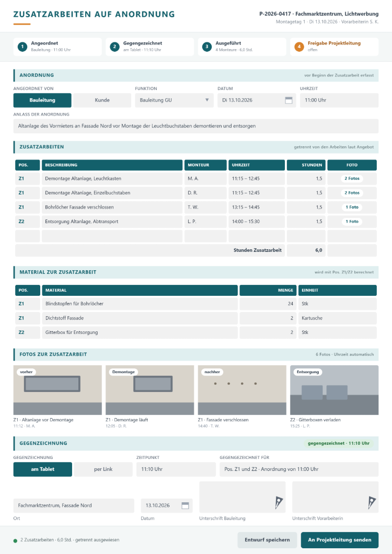Click the Unterschrift Vorarbeiterin signature box
The width and height of the screenshot is (392, 554).
click(x=336, y=497)
